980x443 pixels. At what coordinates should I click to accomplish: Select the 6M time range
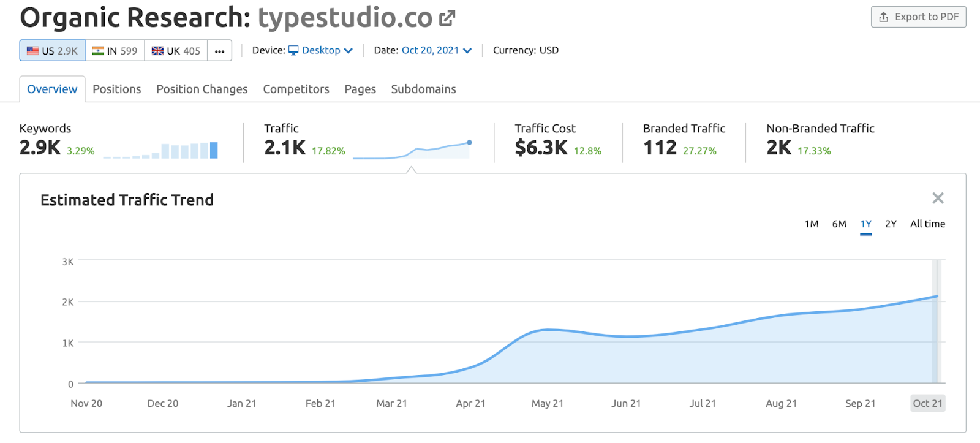tap(839, 224)
